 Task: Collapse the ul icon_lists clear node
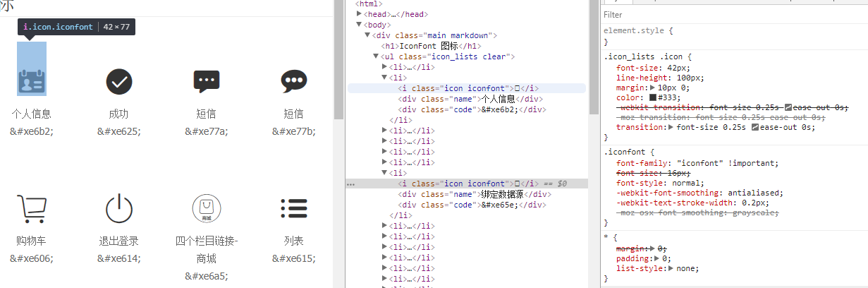[x=376, y=56]
